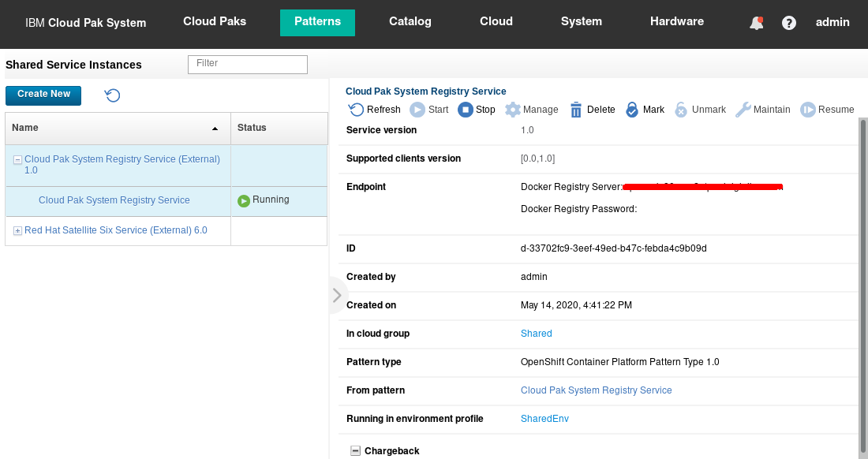The height and width of the screenshot is (459, 868).
Task: Open the Hardware menu
Action: pyautogui.click(x=677, y=21)
